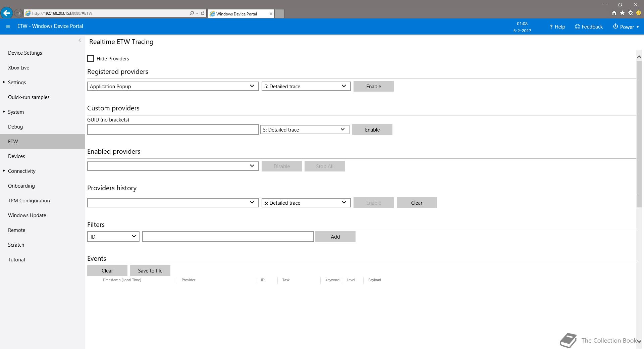The height and width of the screenshot is (349, 644).
Task: Open the Remote page
Action: point(43,230)
